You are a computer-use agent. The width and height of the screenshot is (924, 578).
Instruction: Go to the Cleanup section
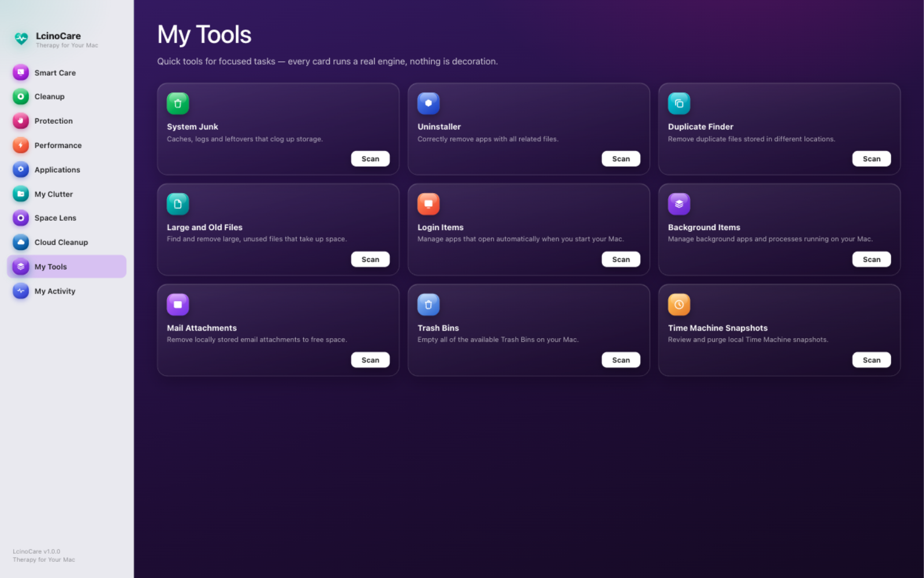click(66, 97)
